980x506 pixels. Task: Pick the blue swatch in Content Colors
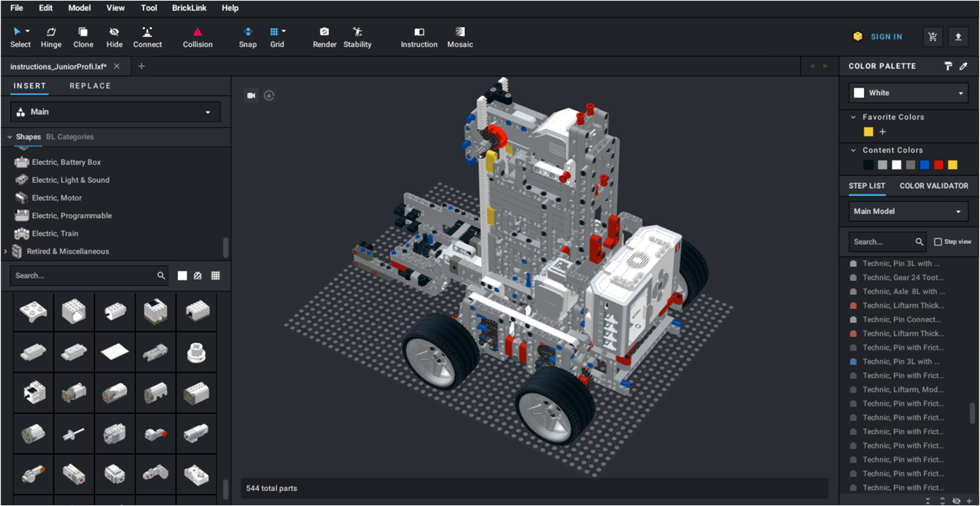point(924,165)
